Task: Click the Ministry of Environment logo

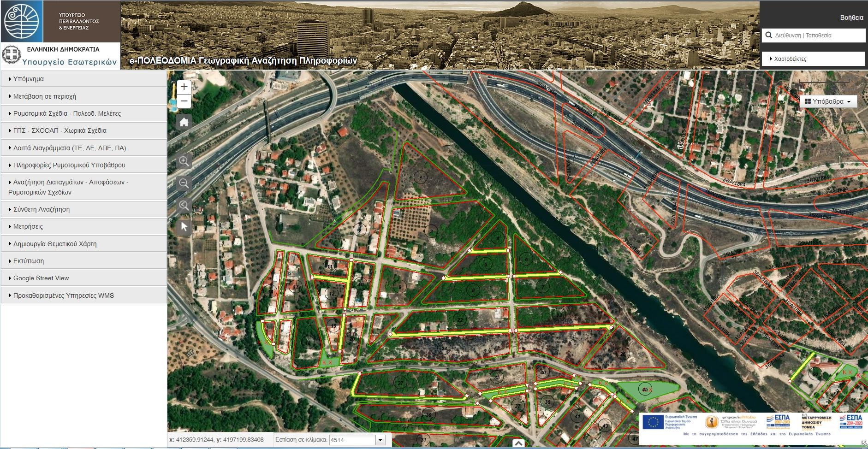Action: (x=22, y=21)
